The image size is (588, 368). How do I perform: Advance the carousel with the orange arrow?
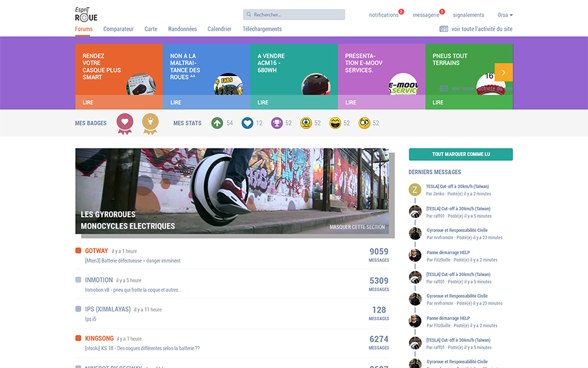(x=503, y=72)
